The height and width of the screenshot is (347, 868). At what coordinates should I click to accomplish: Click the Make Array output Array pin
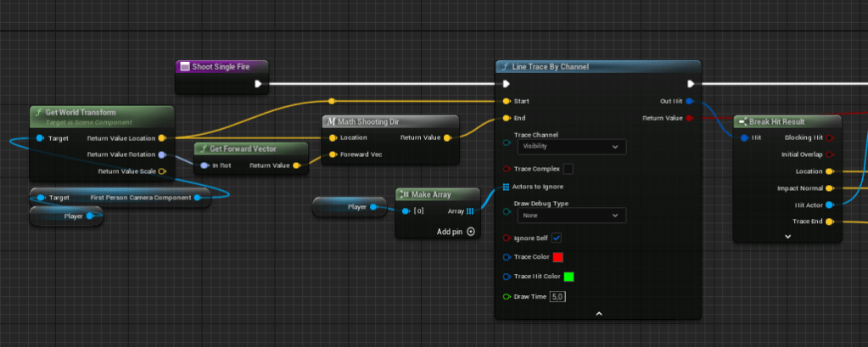[469, 211]
